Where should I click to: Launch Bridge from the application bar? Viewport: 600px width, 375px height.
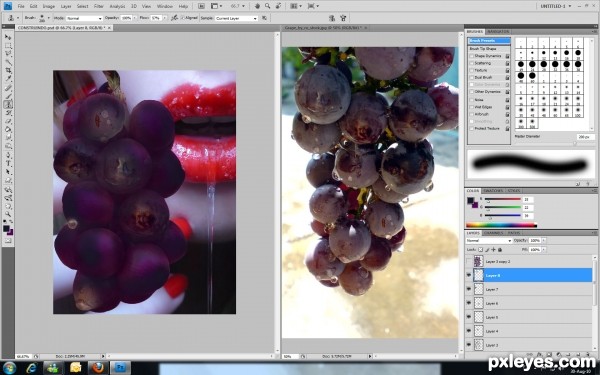coord(201,6)
